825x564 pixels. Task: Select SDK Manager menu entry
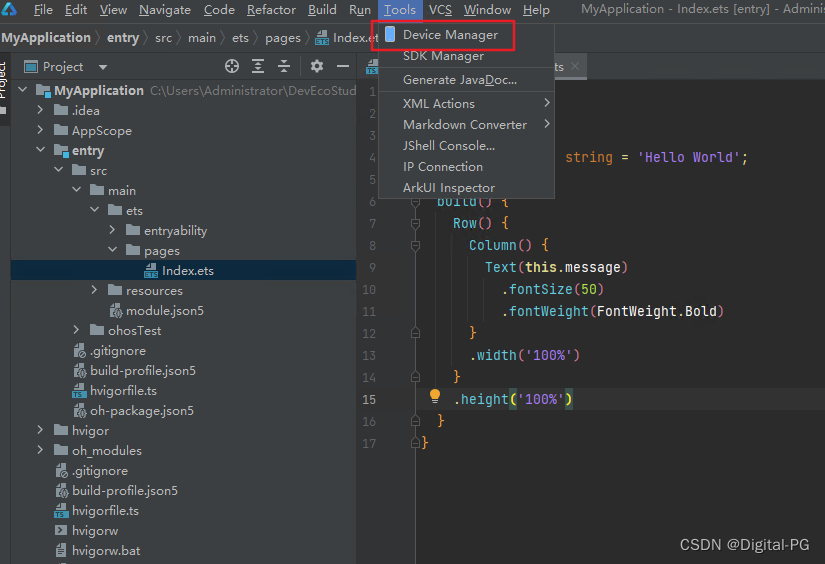466,56
